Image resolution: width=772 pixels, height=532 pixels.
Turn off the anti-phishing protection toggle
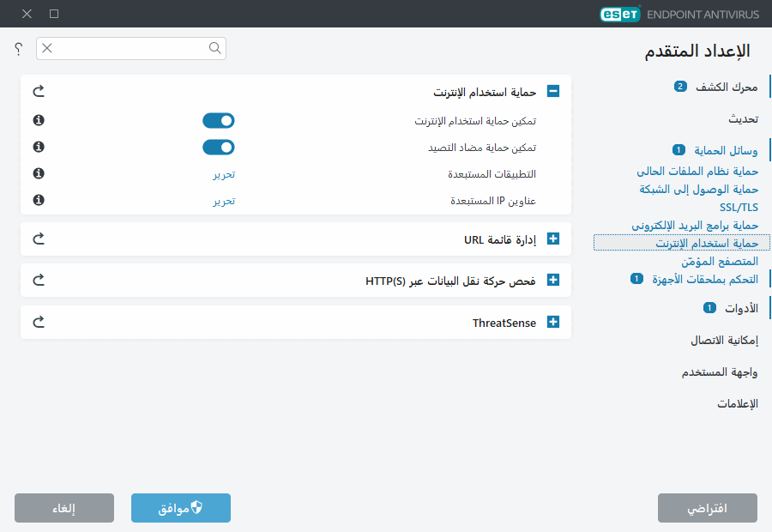218,147
